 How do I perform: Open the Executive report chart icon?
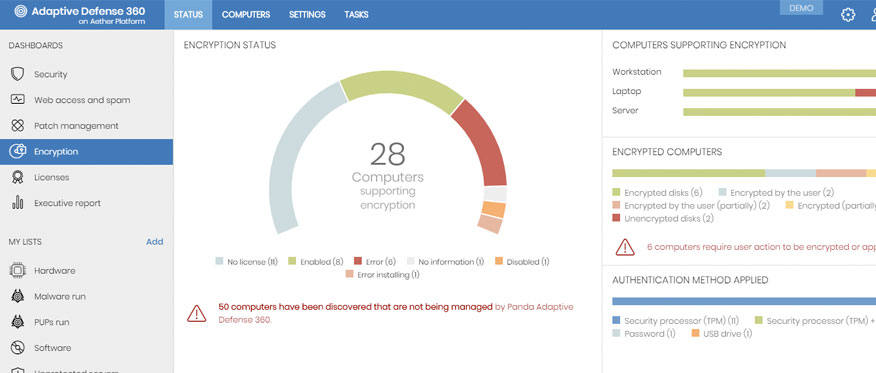[x=17, y=203]
